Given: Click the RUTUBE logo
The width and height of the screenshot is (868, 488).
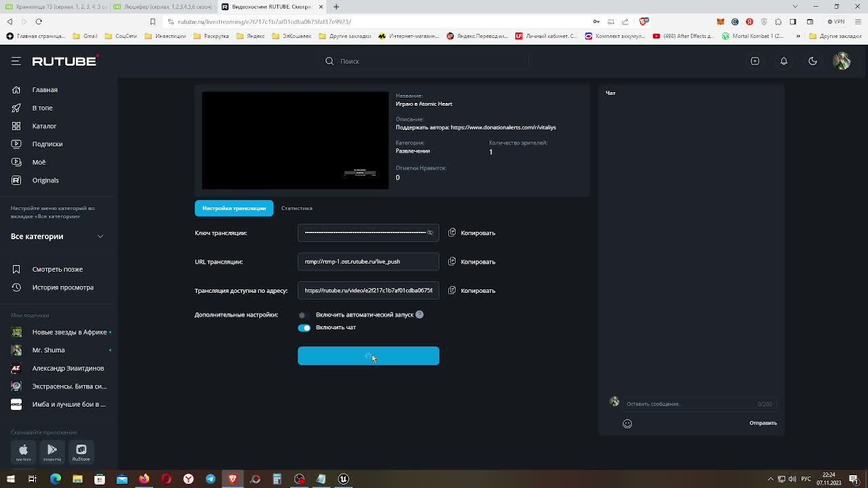Looking at the screenshot, I should (65, 61).
